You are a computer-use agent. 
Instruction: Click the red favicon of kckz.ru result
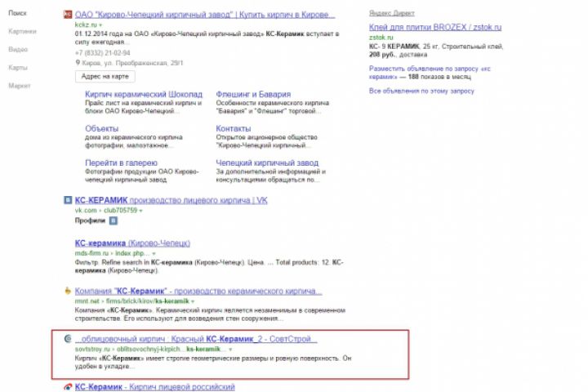(68, 15)
